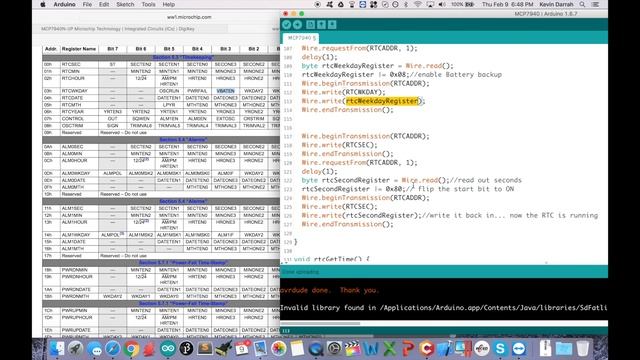Open Section 5.7.1 Power-Fail Time-Stamp link
Viewport: 640px width, 360px height.
coord(183,263)
